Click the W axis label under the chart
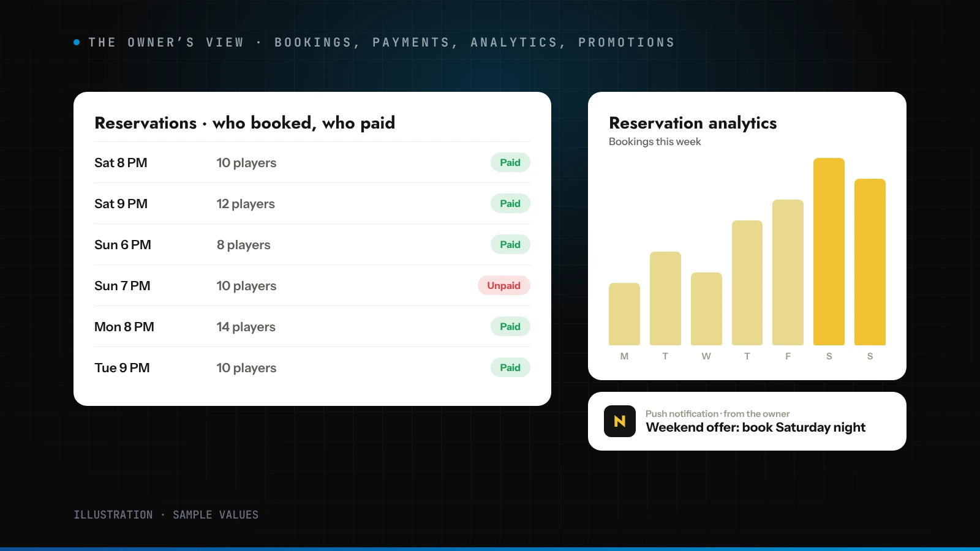This screenshot has height=551, width=980. click(x=706, y=356)
